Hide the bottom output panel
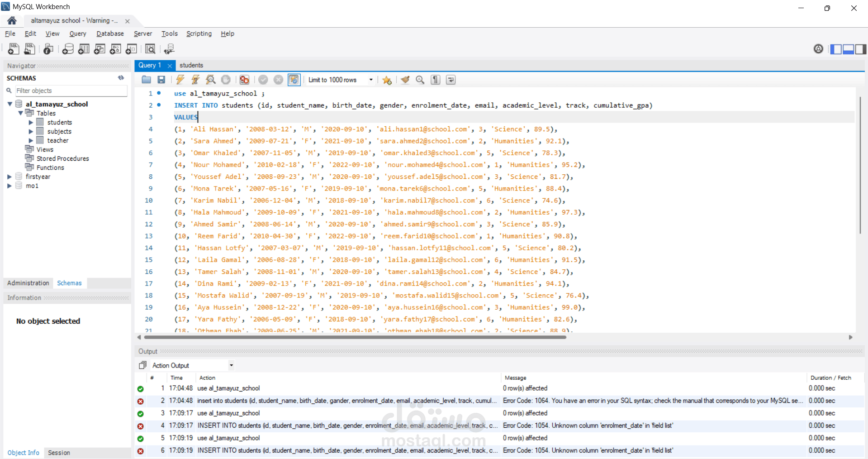This screenshot has height=459, width=868. tap(848, 49)
